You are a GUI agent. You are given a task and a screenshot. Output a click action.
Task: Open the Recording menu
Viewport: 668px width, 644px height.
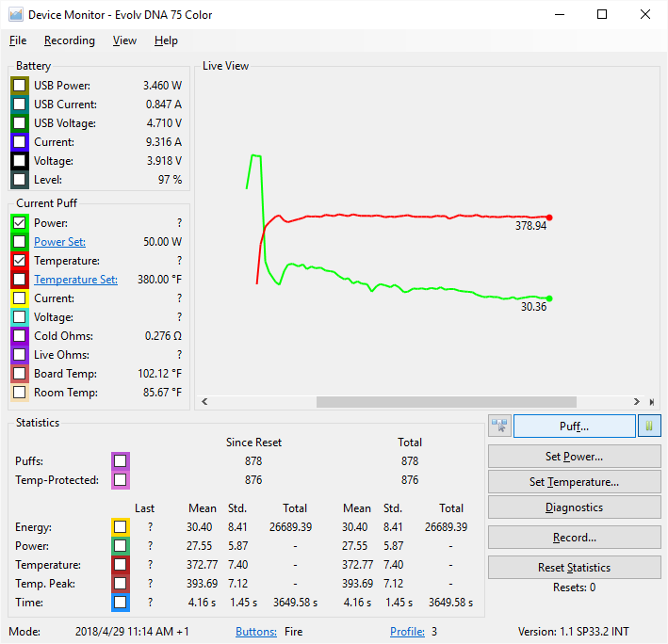click(x=70, y=40)
